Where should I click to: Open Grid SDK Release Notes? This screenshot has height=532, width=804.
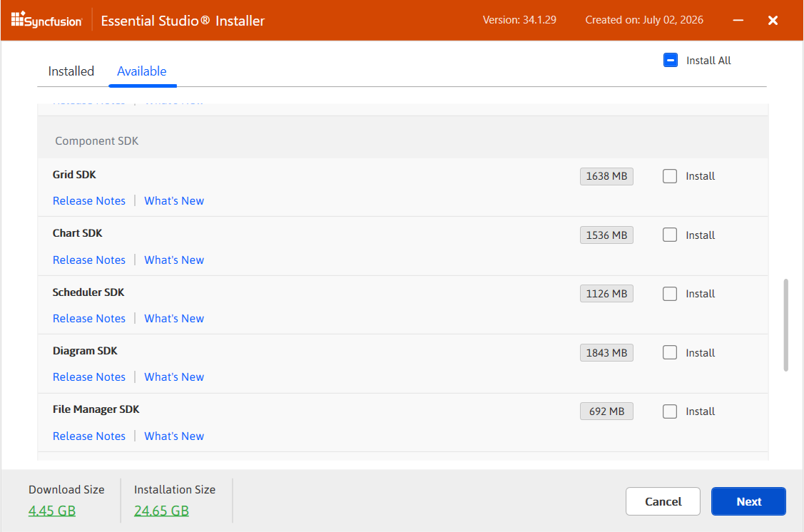89,201
